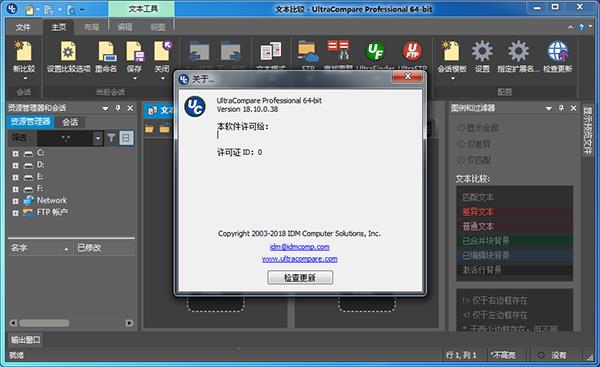
Task: Switch to the Edit (编辑) ribbon tab
Action: (x=125, y=27)
